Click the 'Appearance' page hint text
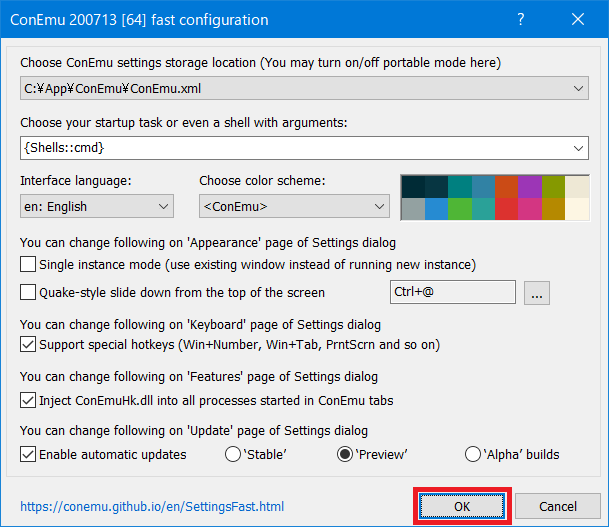This screenshot has width=609, height=527. pyautogui.click(x=208, y=243)
